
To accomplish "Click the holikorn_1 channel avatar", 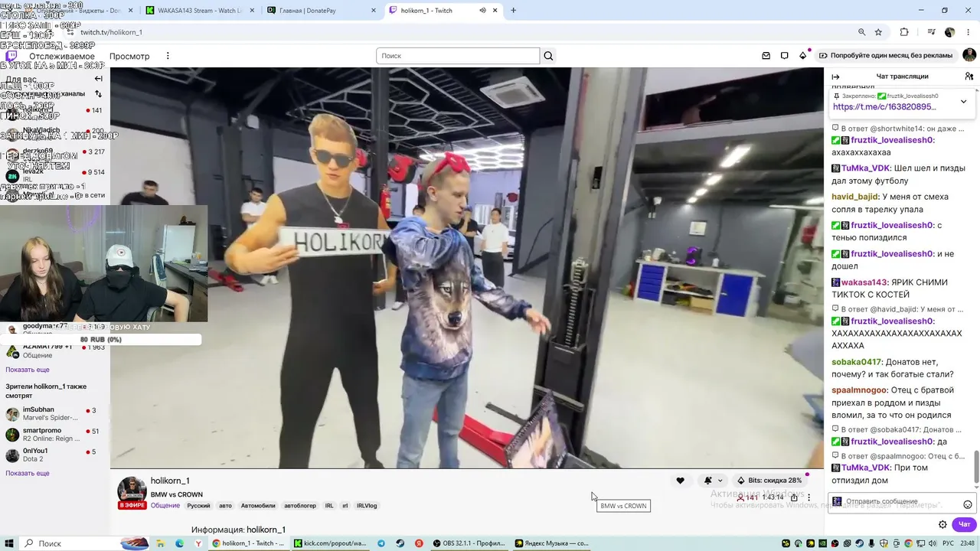I will (x=132, y=490).
